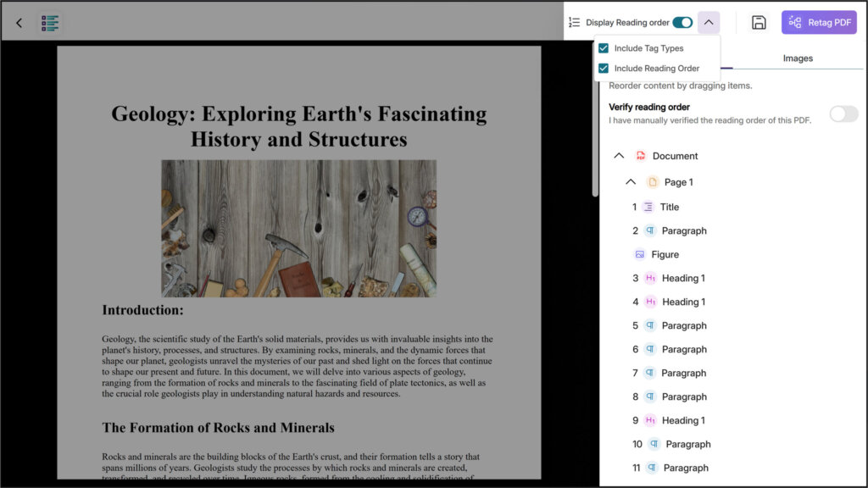Uncheck Include Reading Order checkbox
868x488 pixels.
(x=604, y=69)
